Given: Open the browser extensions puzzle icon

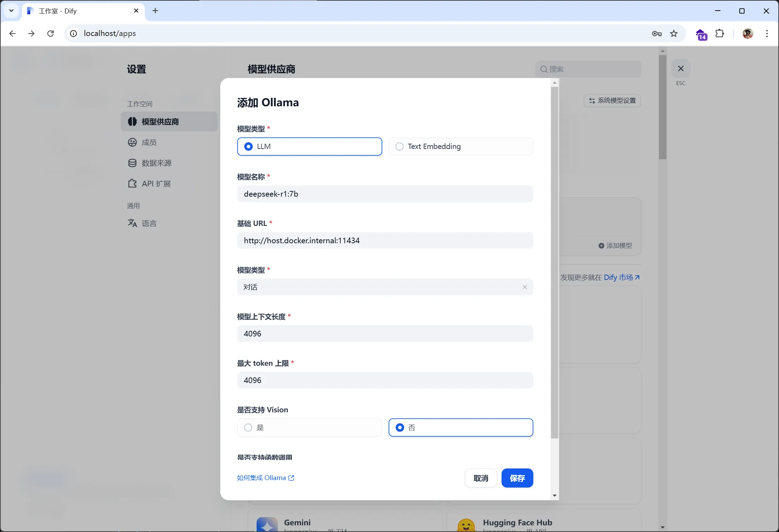Looking at the screenshot, I should pyautogui.click(x=720, y=34).
